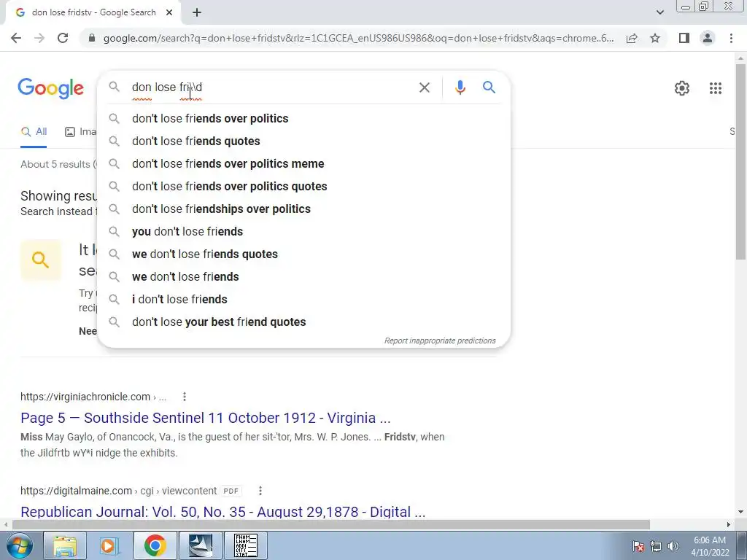The height and width of the screenshot is (560, 747).
Task: Pick suggestion "we don't lose friends"
Action: pyautogui.click(x=185, y=276)
